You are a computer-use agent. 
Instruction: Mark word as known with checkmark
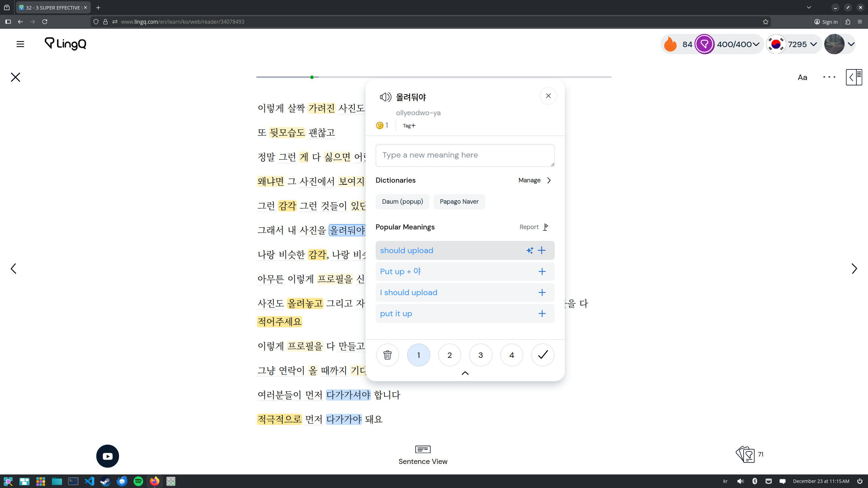(x=542, y=355)
